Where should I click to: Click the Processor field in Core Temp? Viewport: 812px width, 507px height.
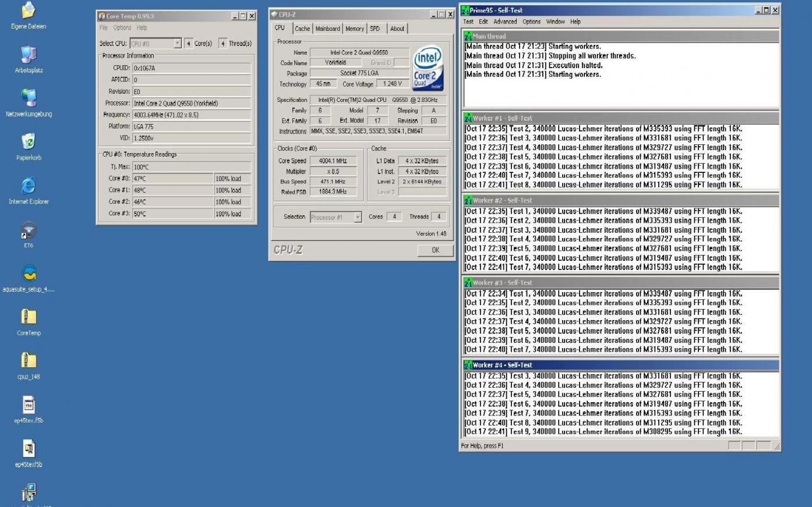pyautogui.click(x=192, y=103)
